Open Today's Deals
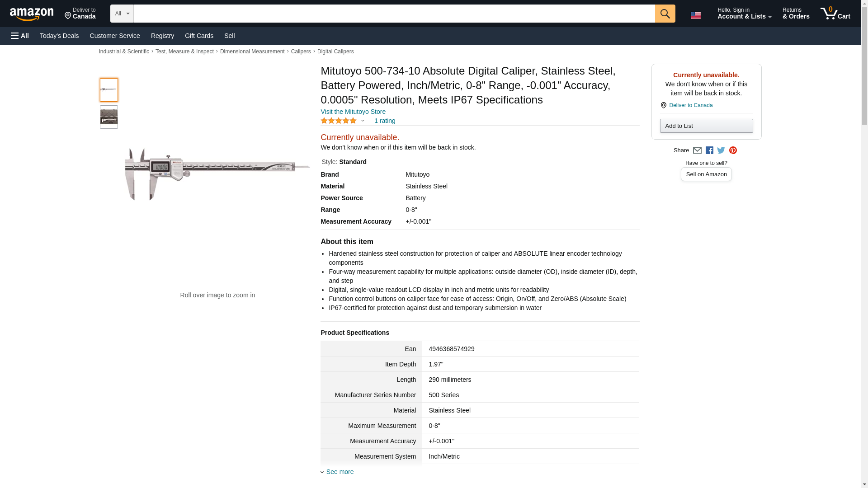The height and width of the screenshot is (488, 868). pyautogui.click(x=59, y=36)
